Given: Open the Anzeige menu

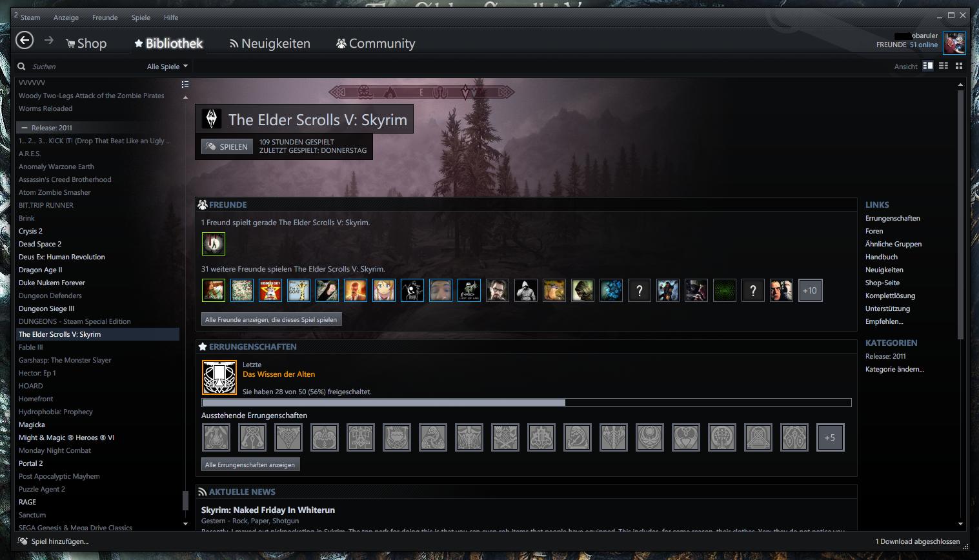Looking at the screenshot, I should (66, 17).
